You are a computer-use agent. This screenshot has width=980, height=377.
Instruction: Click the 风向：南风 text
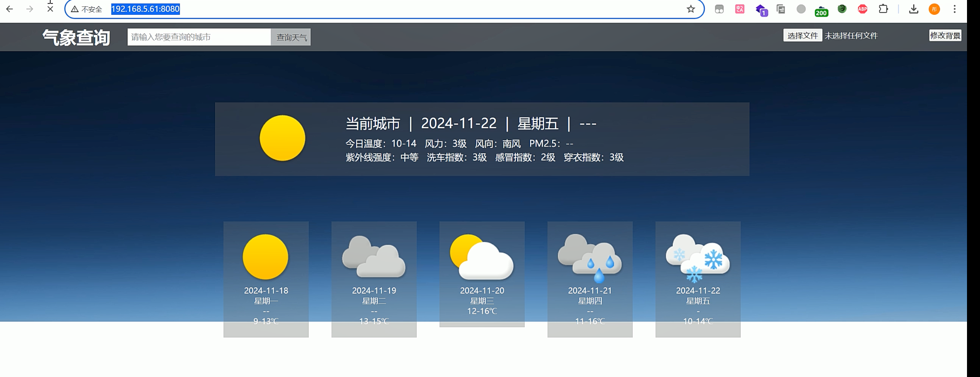click(x=498, y=143)
